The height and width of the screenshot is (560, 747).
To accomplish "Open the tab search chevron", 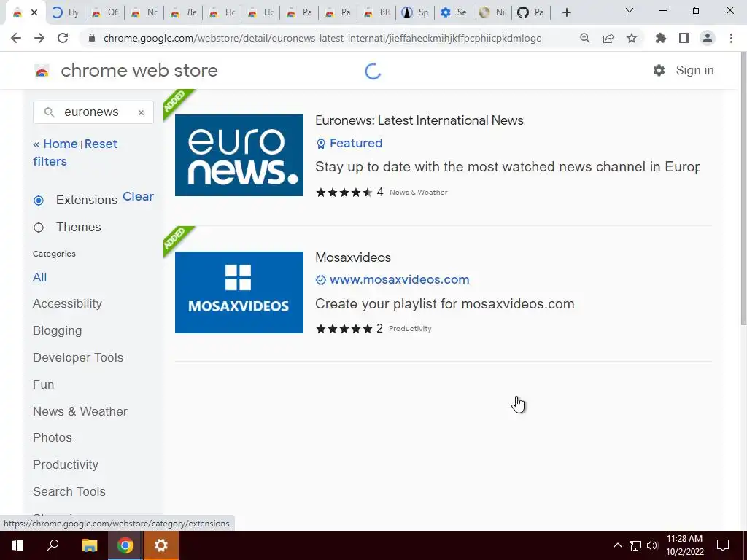I will [x=630, y=10].
